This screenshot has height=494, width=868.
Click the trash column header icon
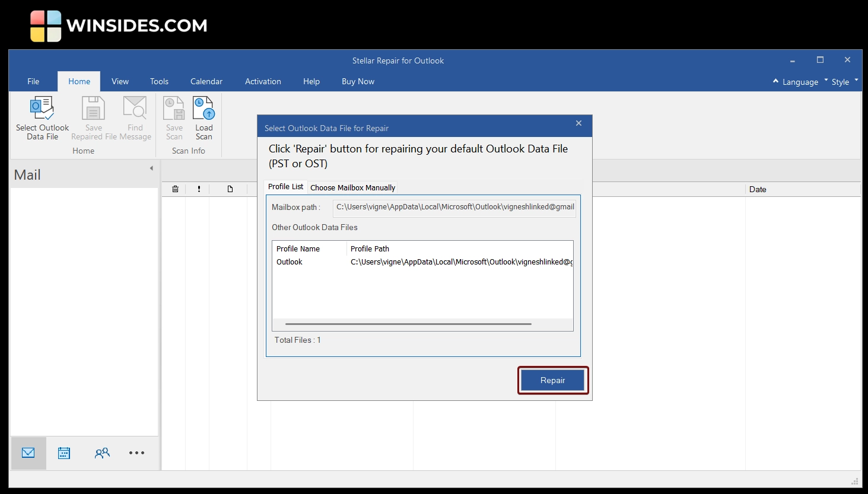tap(175, 189)
